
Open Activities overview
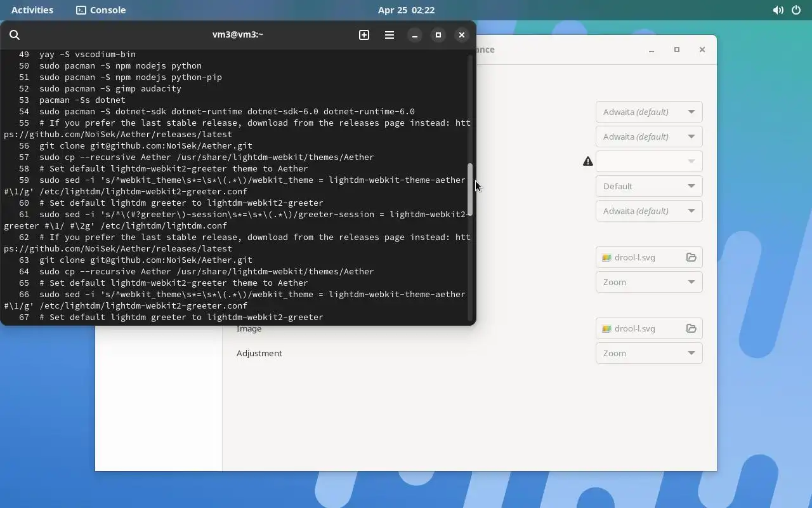pyautogui.click(x=32, y=10)
